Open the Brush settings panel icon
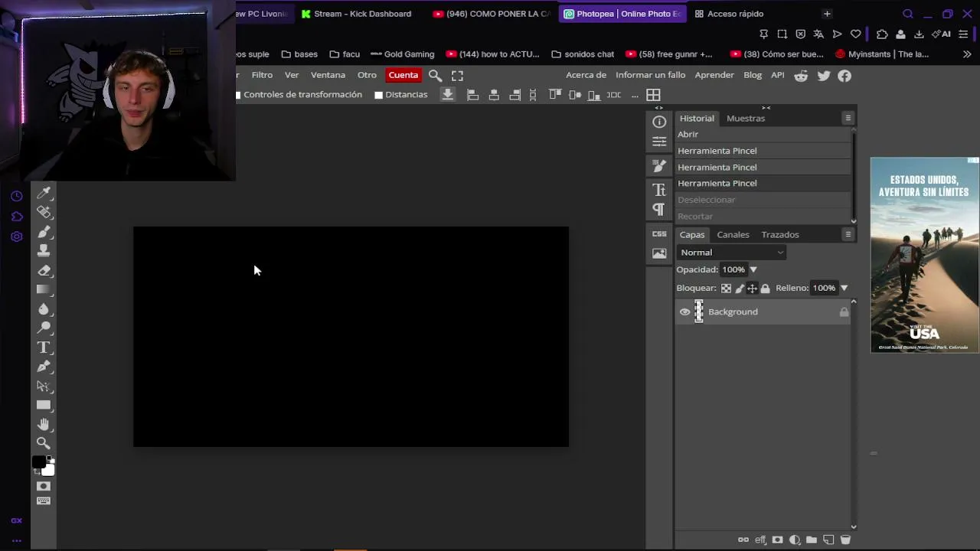This screenshot has height=551, width=980. 659,165
